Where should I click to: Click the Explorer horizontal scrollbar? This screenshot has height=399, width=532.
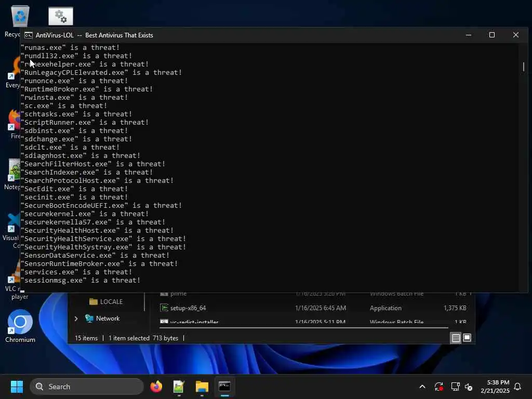tap(303, 328)
